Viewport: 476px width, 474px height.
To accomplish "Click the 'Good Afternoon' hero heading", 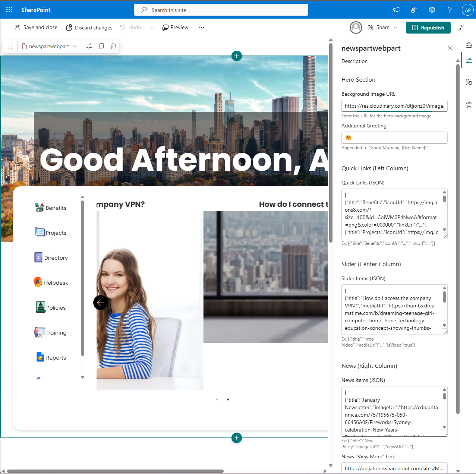I will 184,160.
